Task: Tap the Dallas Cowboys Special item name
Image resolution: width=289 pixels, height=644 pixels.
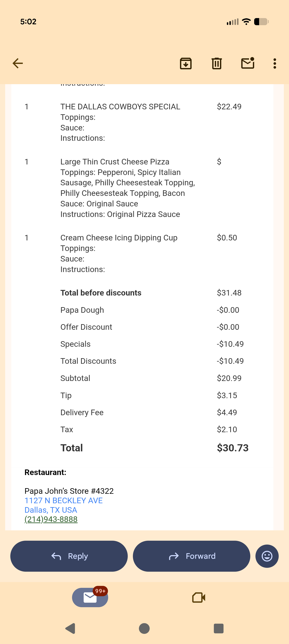Action: click(120, 107)
